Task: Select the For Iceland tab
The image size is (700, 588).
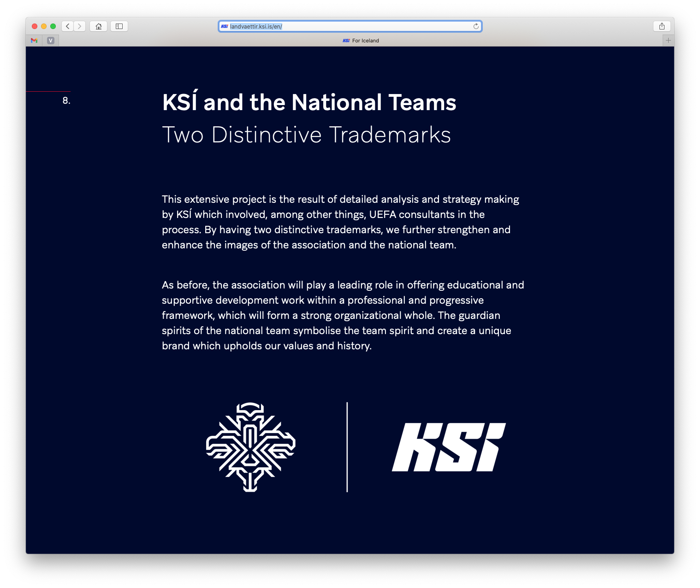Action: (361, 41)
